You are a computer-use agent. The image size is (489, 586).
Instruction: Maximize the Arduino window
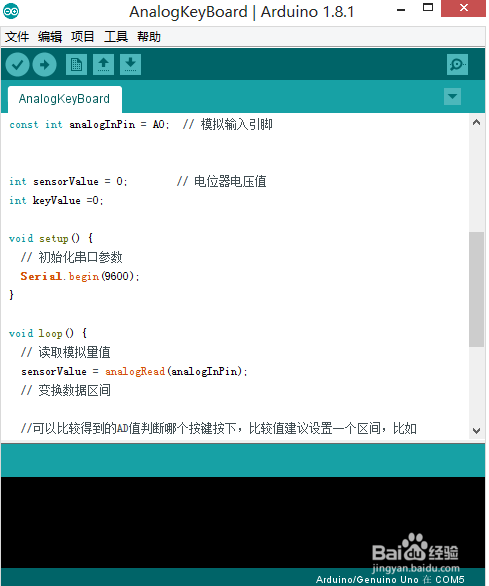click(428, 8)
